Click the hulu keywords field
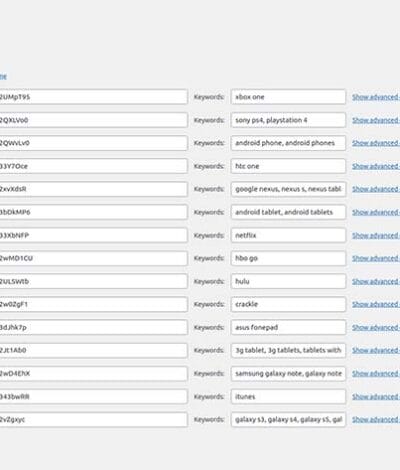The height and width of the screenshot is (470, 400). click(x=288, y=281)
